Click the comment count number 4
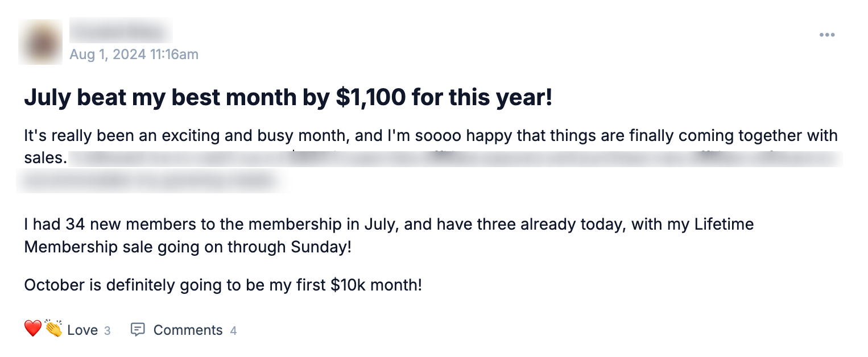Image resolution: width=868 pixels, height=357 pixels. click(x=233, y=330)
